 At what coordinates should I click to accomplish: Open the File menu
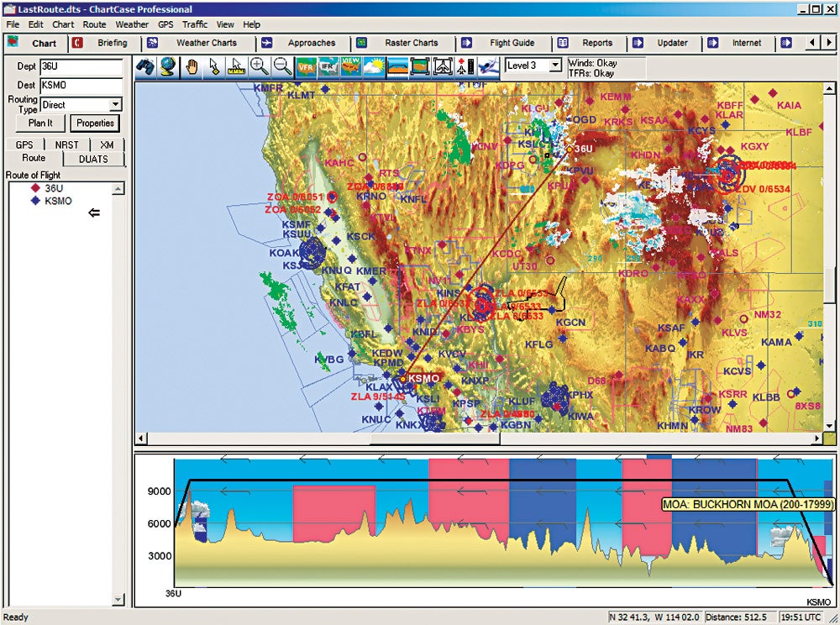13,24
